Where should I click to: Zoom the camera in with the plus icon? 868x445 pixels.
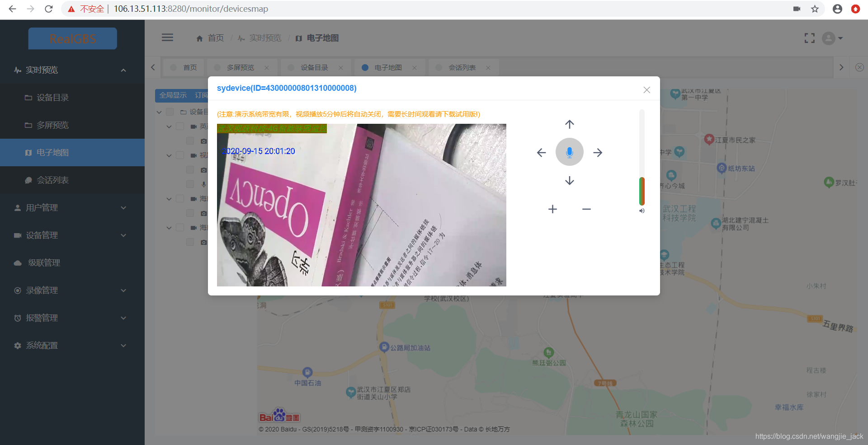coord(552,209)
